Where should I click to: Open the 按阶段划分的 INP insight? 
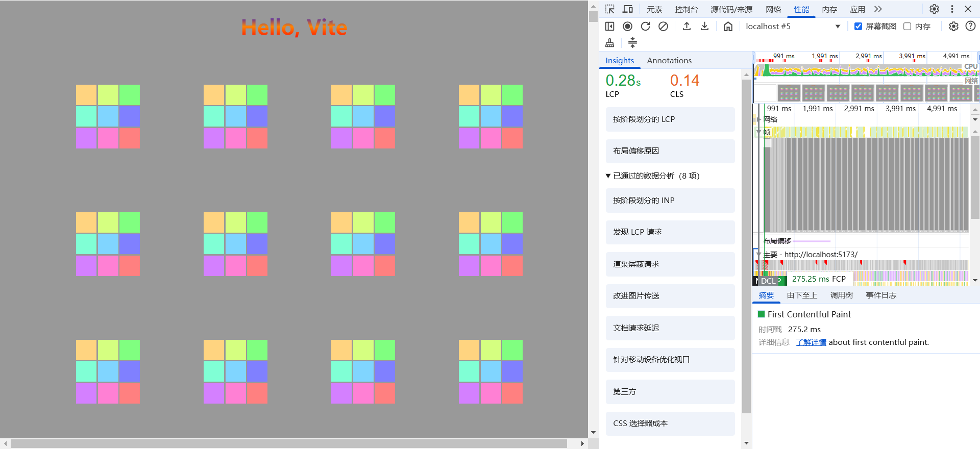click(670, 201)
